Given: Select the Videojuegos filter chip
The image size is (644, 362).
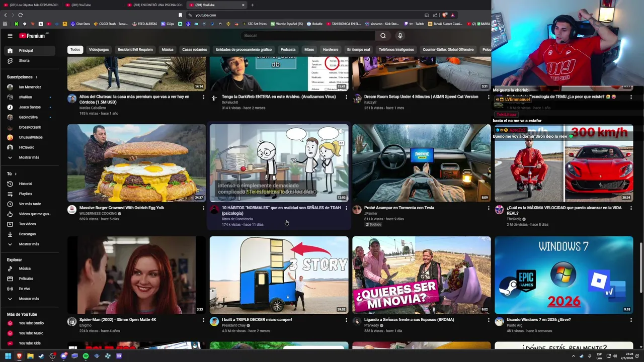Looking at the screenshot, I should 99,50.
